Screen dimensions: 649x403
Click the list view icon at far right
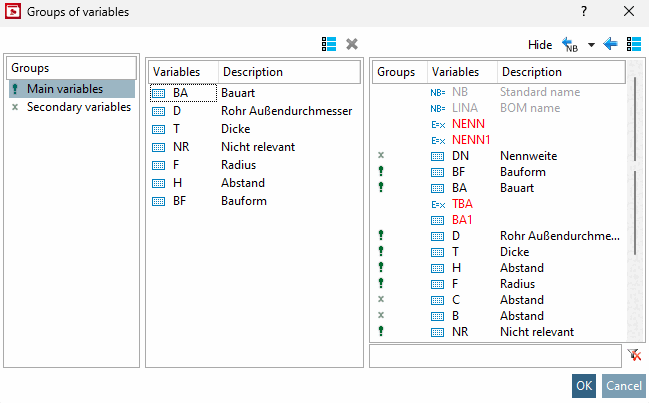click(634, 44)
